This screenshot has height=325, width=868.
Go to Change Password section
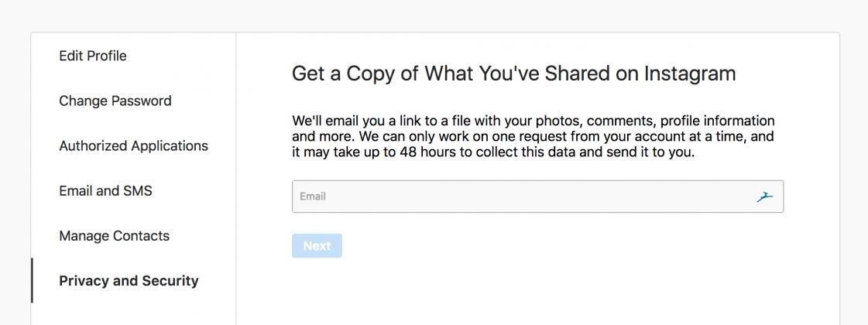click(x=115, y=101)
